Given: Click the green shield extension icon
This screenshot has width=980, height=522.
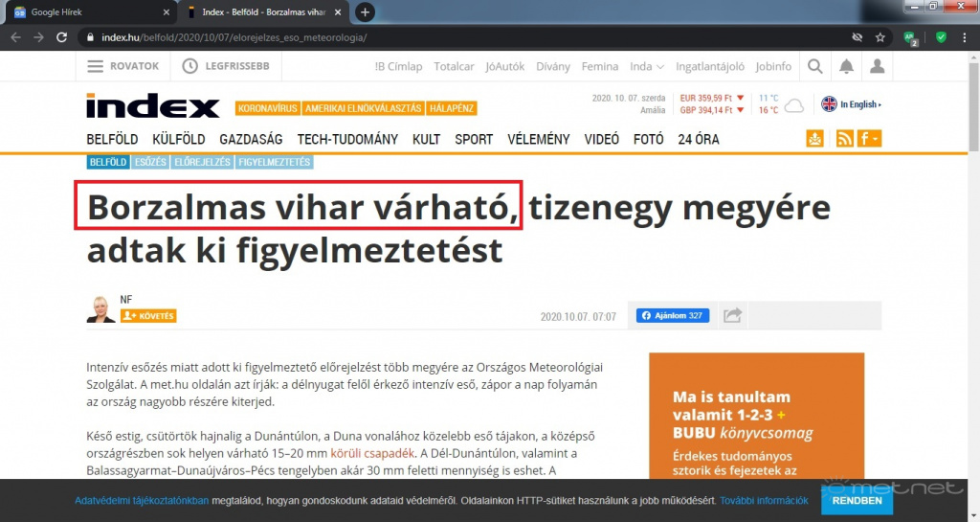Looking at the screenshot, I should coord(941,37).
